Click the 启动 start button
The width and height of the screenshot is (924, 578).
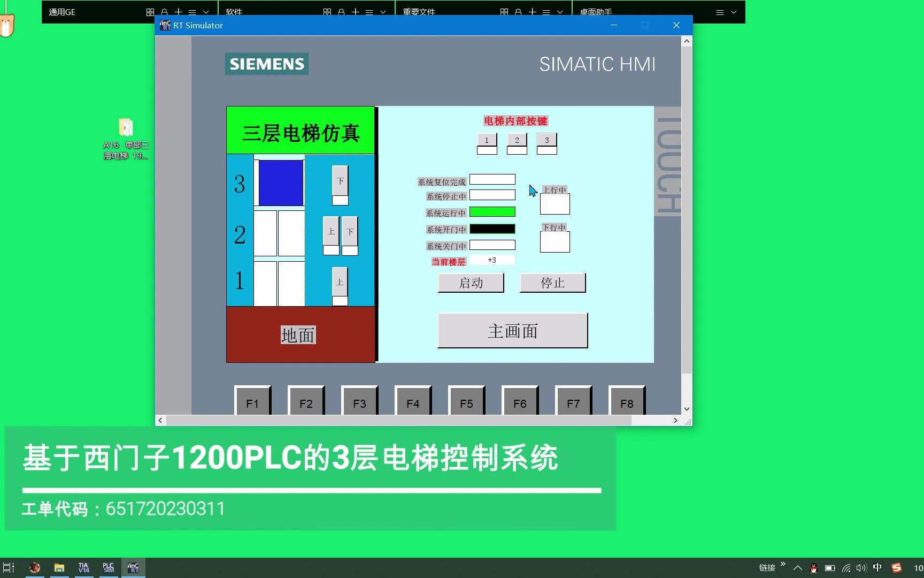pyautogui.click(x=471, y=283)
